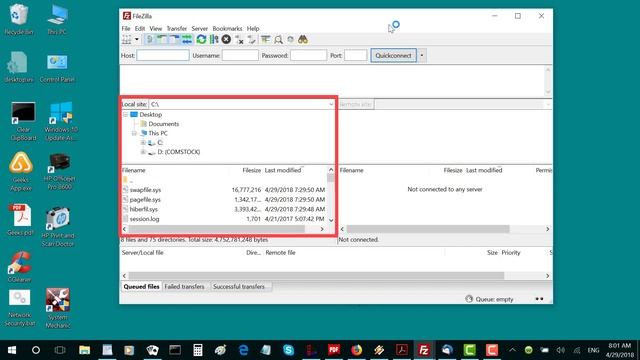This screenshot has width=640, height=360.
Task: Open Calculator from the taskbar
Action: click(198, 350)
